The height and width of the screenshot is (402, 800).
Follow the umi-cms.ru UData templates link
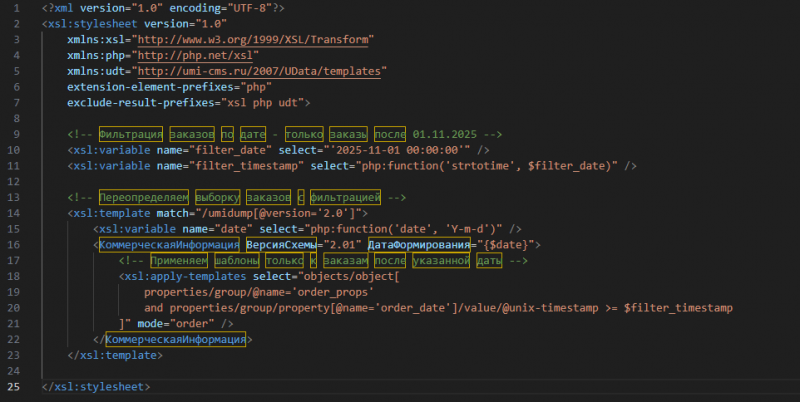coord(260,71)
